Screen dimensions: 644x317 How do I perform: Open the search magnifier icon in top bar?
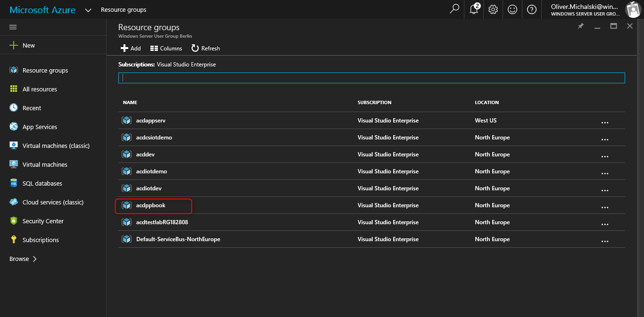point(454,9)
